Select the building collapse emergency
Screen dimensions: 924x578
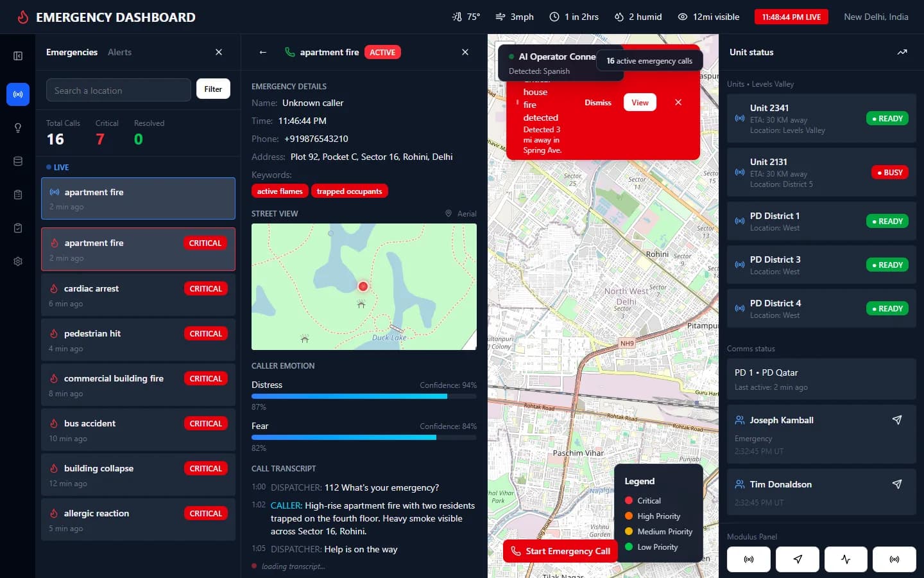(138, 475)
